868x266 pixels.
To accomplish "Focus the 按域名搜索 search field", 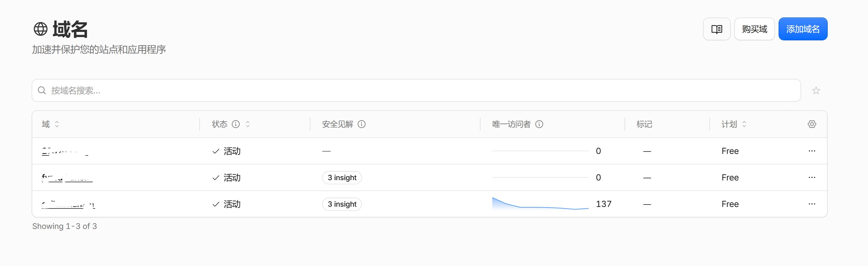I will coord(416,90).
